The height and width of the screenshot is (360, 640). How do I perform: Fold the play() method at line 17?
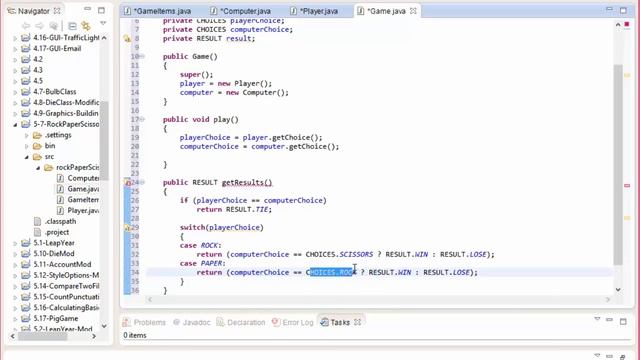142,119
